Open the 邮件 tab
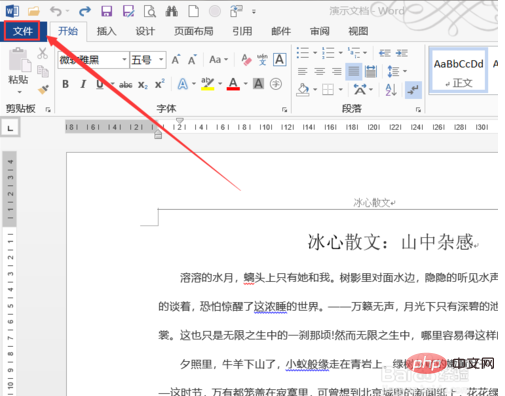 click(x=281, y=31)
